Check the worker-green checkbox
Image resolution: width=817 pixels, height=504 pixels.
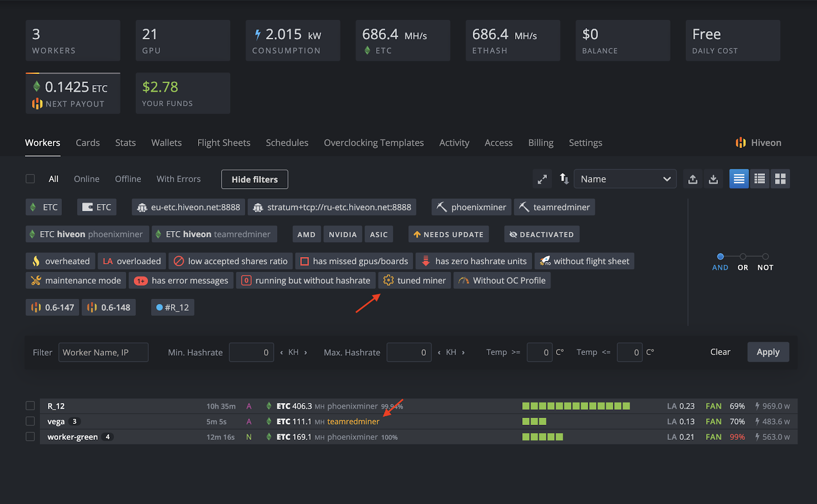point(30,437)
